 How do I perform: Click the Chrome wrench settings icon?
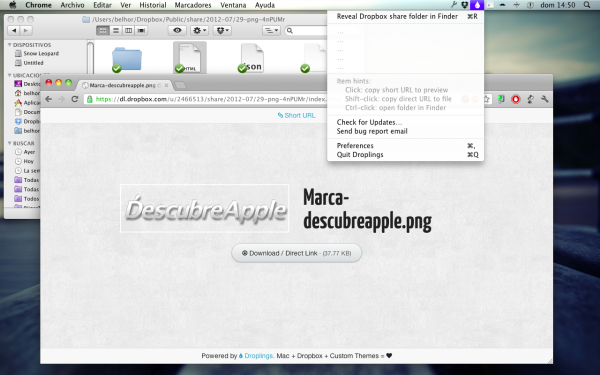click(545, 99)
